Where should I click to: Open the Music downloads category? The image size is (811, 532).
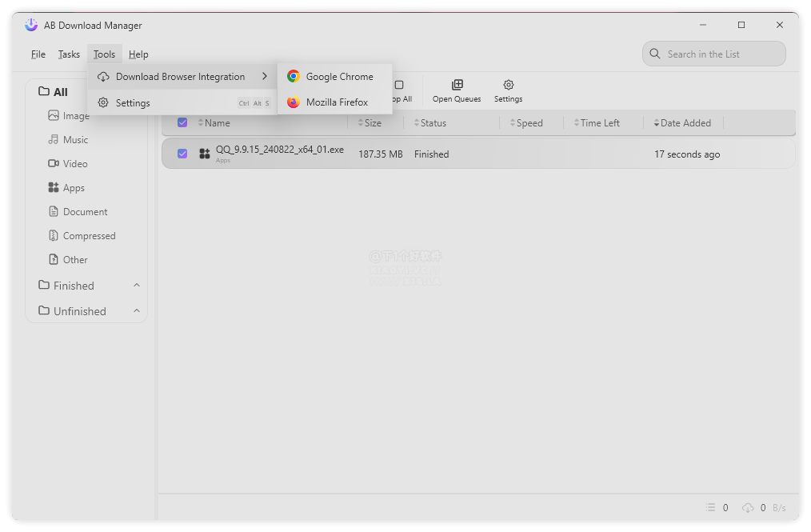tap(74, 139)
